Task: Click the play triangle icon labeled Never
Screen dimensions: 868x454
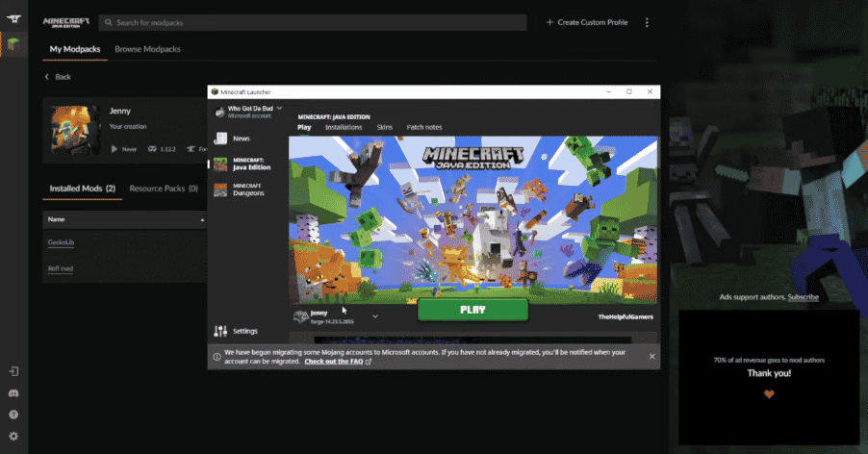Action: (x=115, y=149)
